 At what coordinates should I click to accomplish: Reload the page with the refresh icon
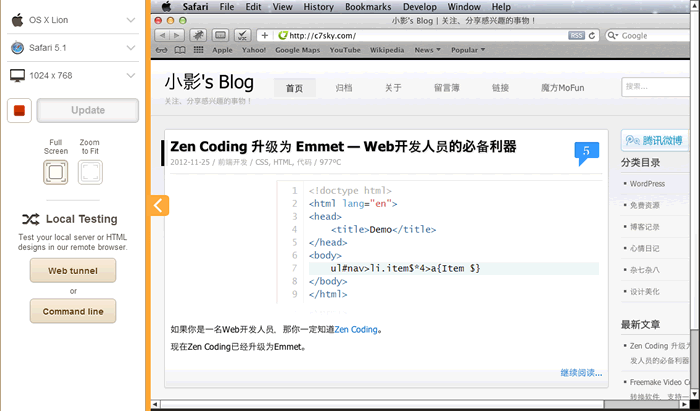592,36
